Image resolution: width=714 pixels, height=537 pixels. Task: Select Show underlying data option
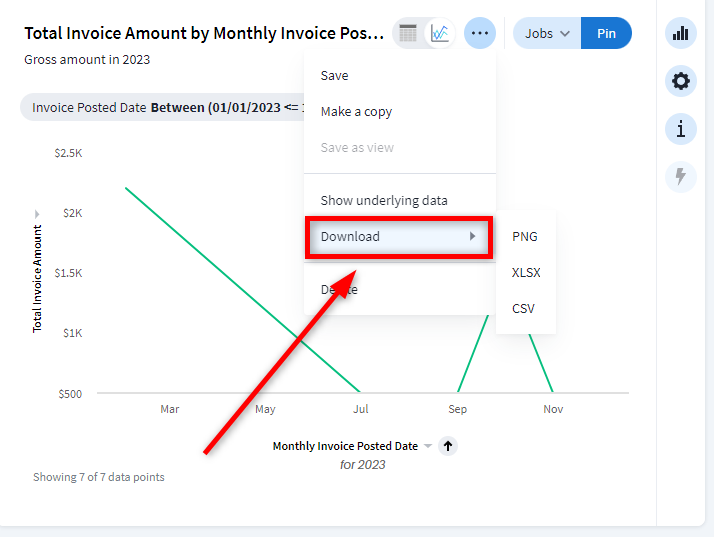pos(384,201)
